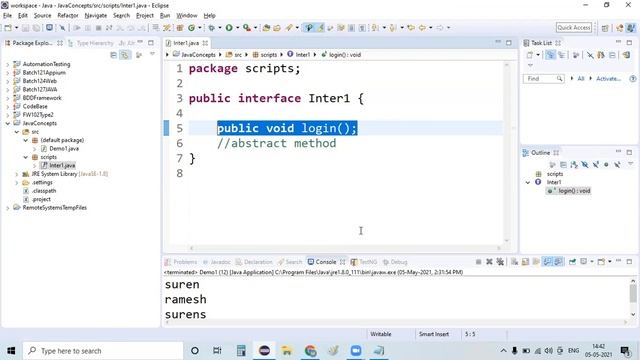The image size is (640, 360).
Task: Click the Console Clear Console icon
Action: (x=514, y=262)
